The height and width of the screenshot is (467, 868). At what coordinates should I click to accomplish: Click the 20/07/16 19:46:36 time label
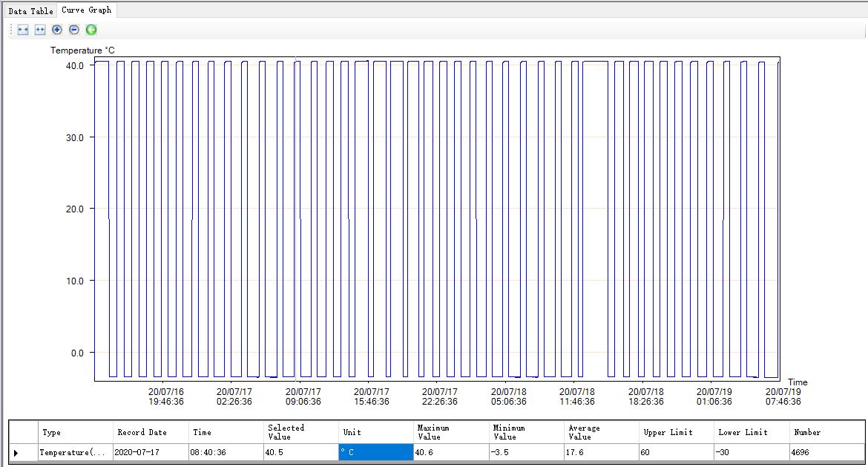[x=165, y=396]
